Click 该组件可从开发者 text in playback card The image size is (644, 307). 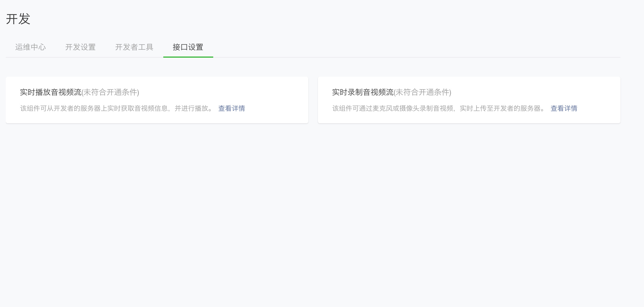(x=47, y=108)
